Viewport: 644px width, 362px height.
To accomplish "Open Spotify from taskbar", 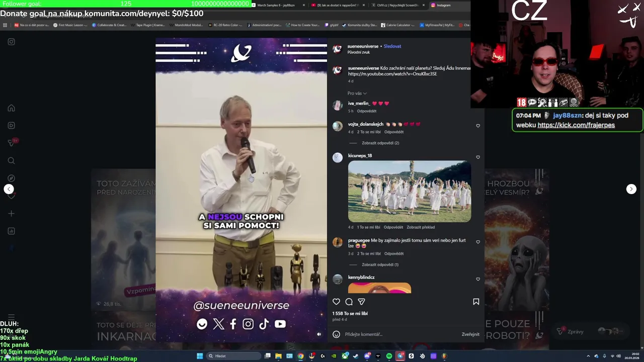I will pyautogui.click(x=389, y=356).
